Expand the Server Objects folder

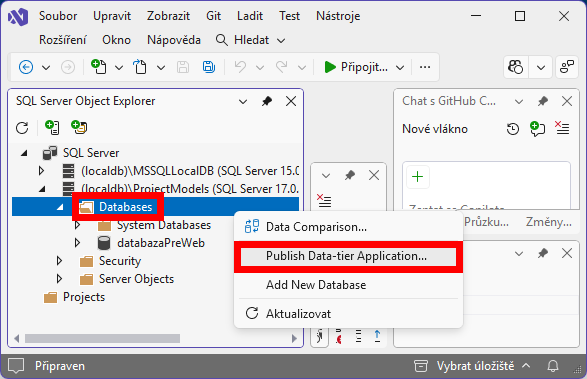[60, 279]
